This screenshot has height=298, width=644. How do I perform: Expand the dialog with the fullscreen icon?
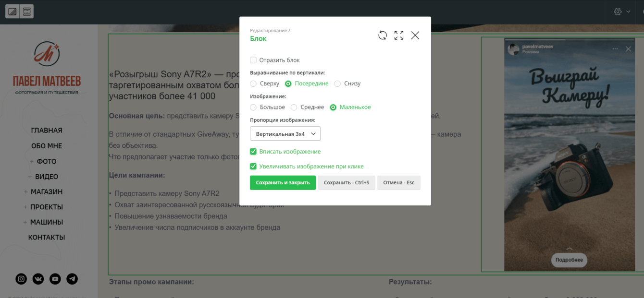pos(399,35)
